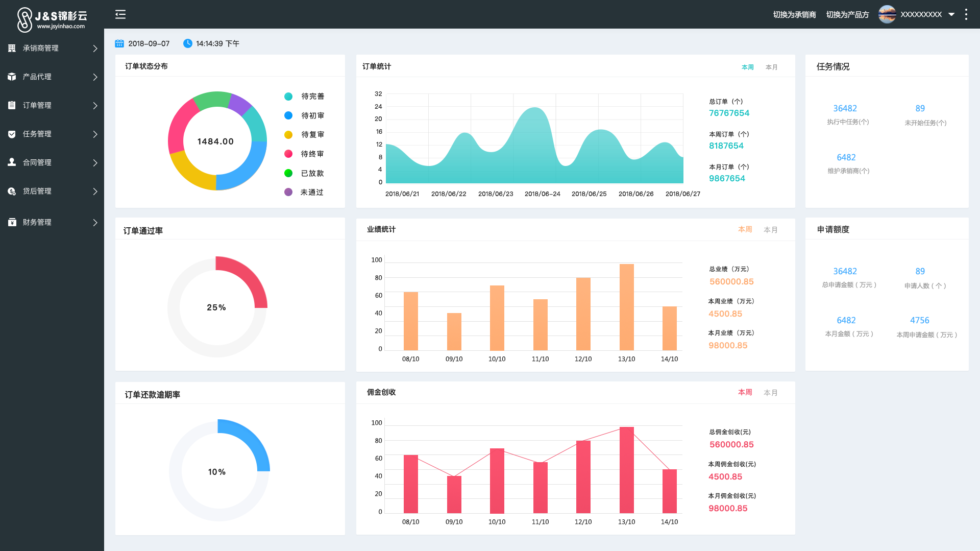Expand the 订单管理 sidebar chevron

(x=95, y=106)
